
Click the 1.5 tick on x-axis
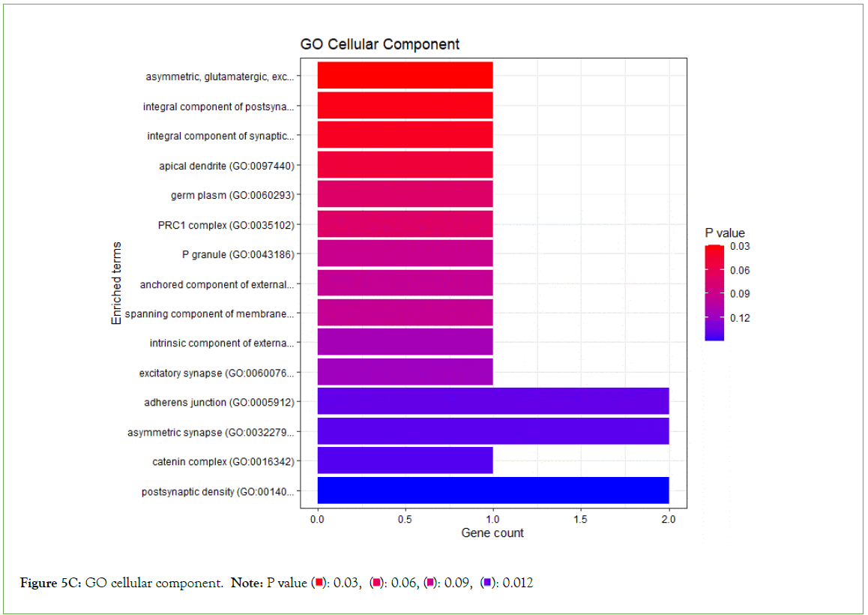580,519
